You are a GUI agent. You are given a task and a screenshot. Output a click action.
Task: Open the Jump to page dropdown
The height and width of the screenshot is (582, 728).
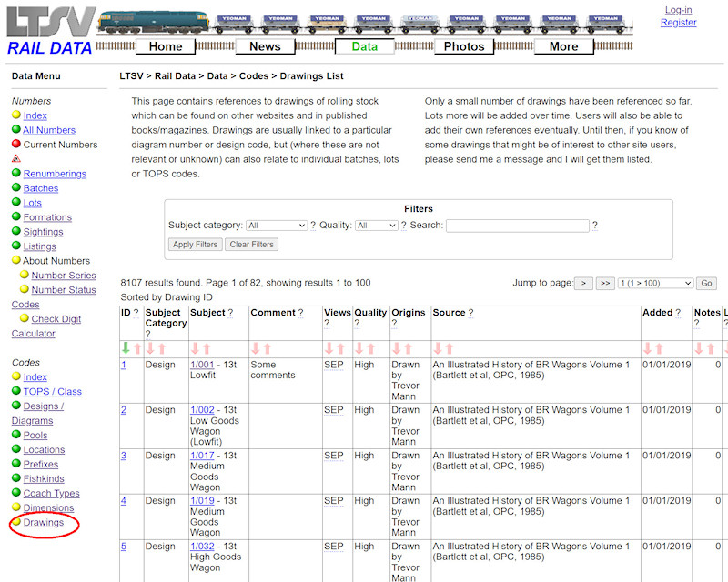click(x=654, y=284)
